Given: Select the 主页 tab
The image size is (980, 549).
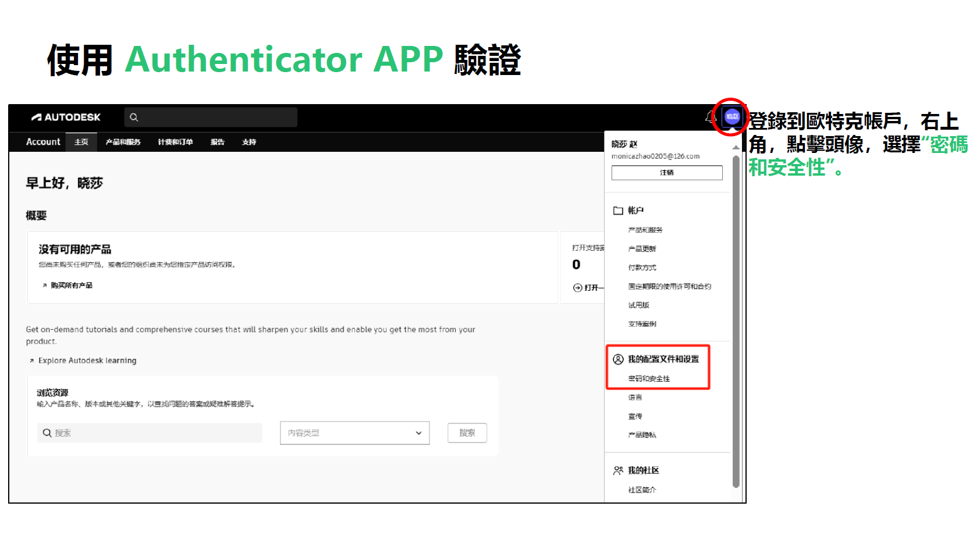Looking at the screenshot, I should pyautogui.click(x=81, y=142).
